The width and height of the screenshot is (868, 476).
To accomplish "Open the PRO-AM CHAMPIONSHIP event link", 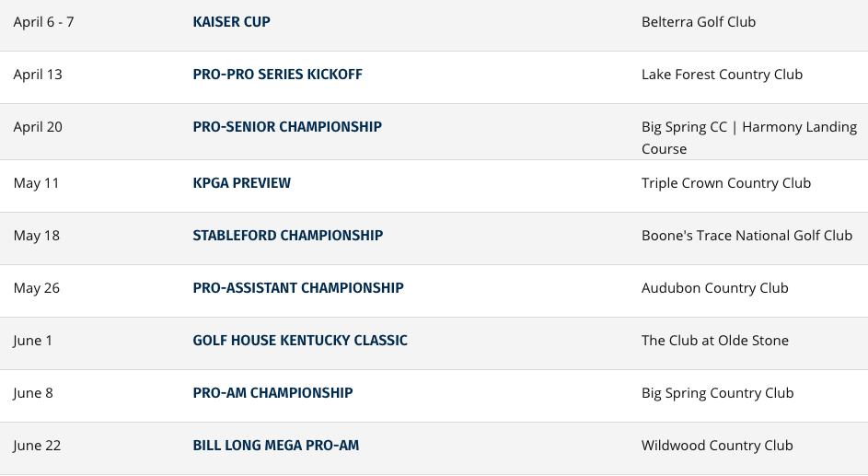I will (x=272, y=393).
